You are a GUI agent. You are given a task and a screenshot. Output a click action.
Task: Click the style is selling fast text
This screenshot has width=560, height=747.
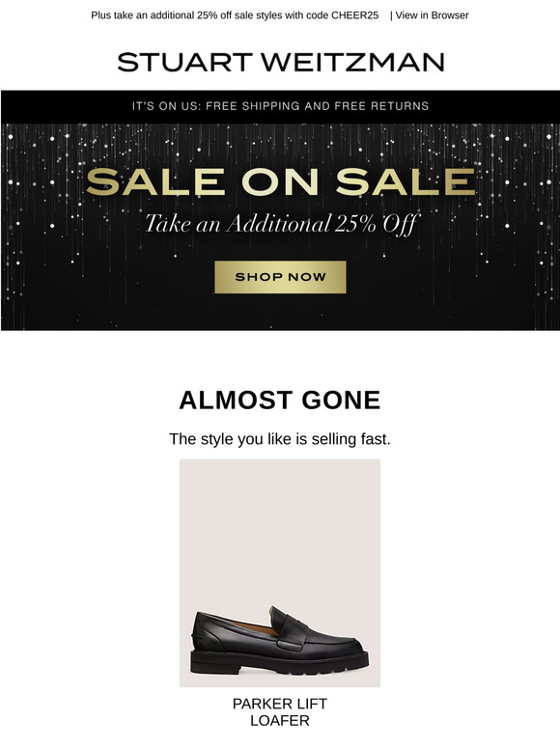[280, 439]
